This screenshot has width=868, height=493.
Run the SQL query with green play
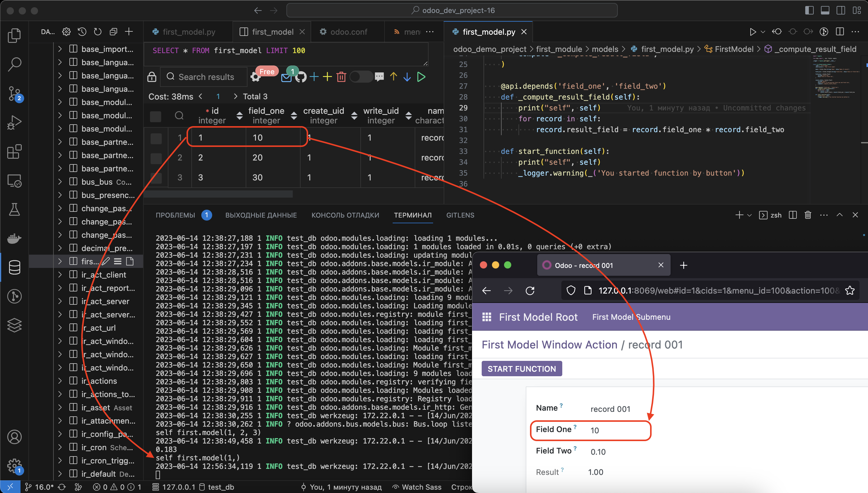click(x=421, y=77)
